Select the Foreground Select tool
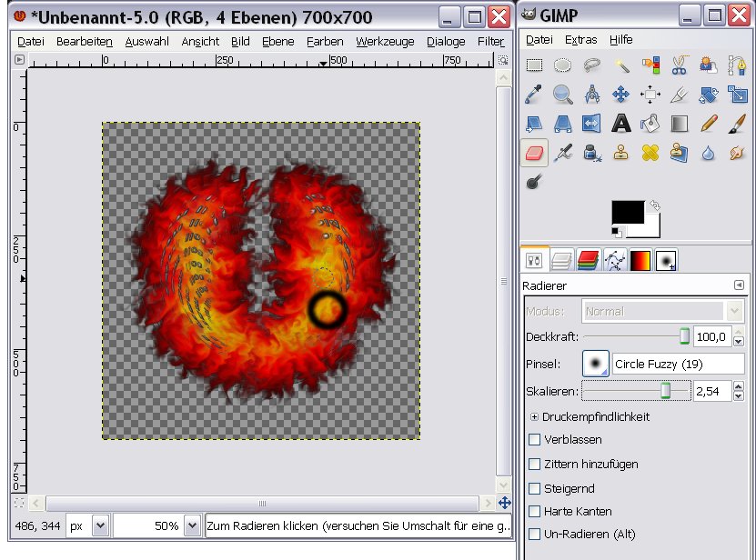The height and width of the screenshot is (560, 756). [708, 65]
